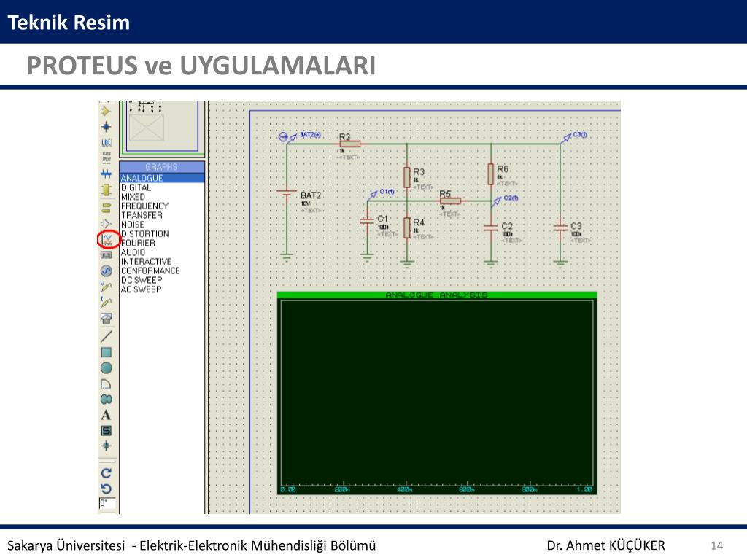Select DISTORTION graph type
747x560 pixels.
pos(144,234)
